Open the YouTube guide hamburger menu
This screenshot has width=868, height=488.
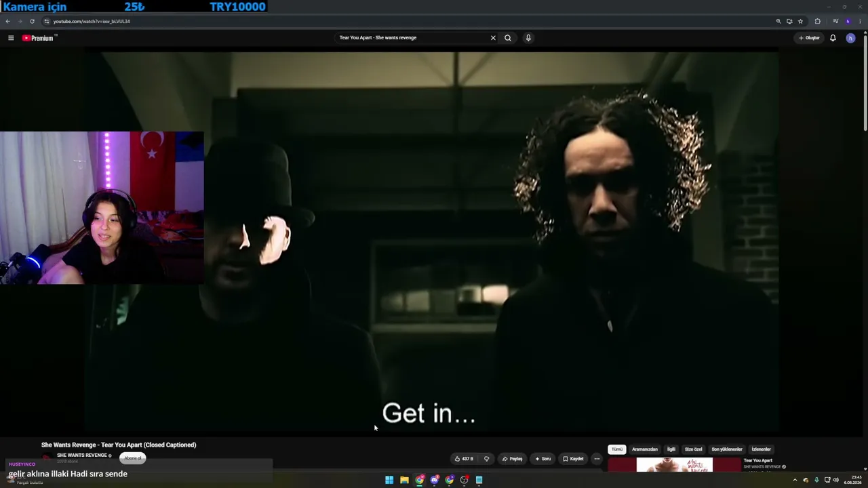coord(11,38)
